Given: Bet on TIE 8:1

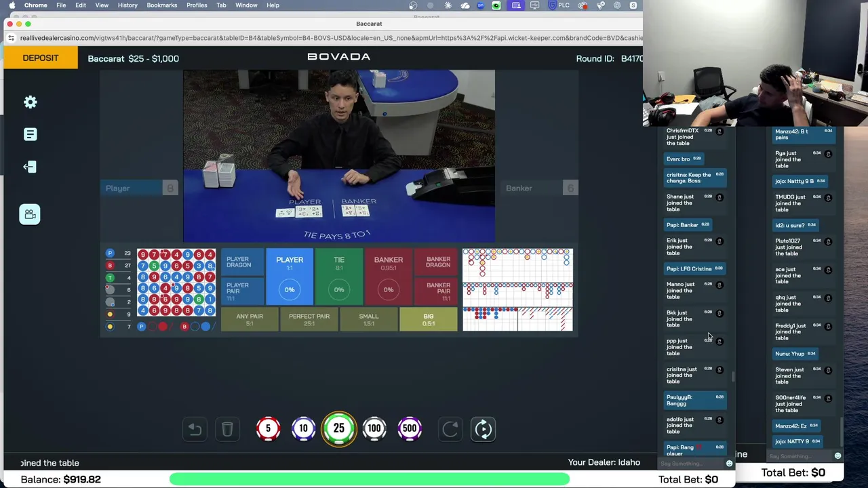Looking at the screenshot, I should pyautogui.click(x=339, y=277).
